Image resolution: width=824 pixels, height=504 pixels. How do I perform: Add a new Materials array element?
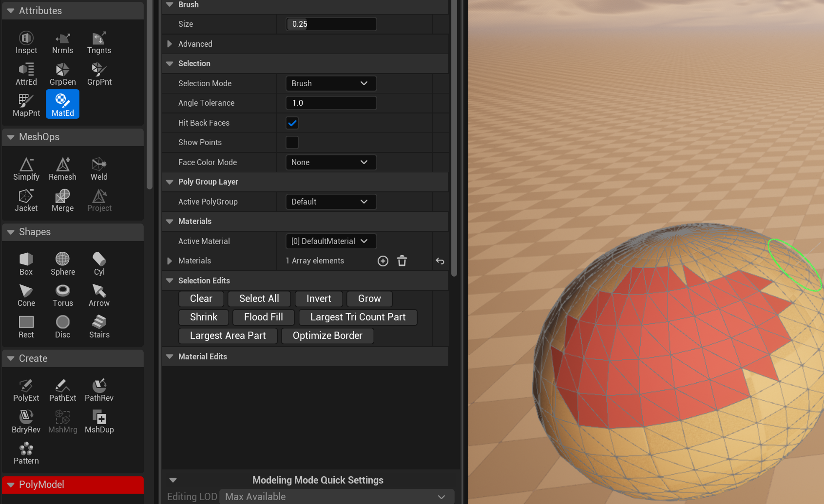(383, 261)
